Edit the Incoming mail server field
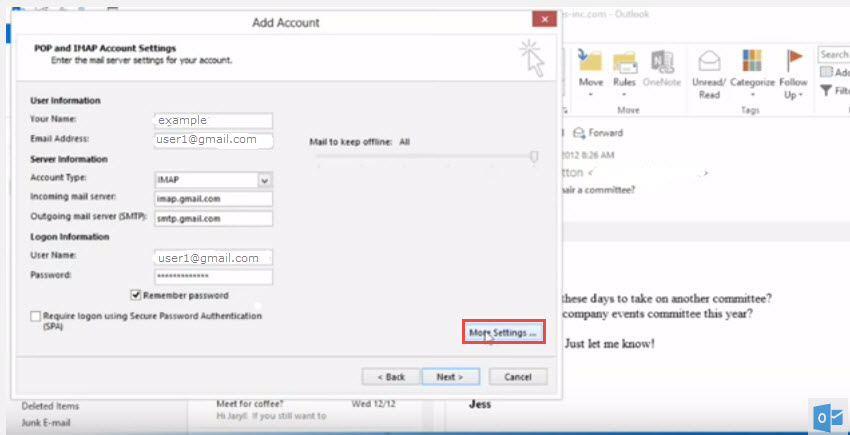850x435 pixels. click(214, 199)
